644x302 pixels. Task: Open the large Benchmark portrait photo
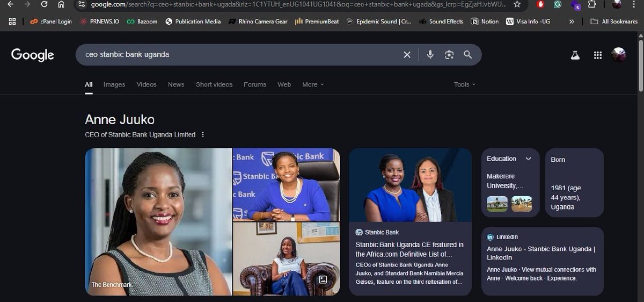pyautogui.click(x=158, y=222)
